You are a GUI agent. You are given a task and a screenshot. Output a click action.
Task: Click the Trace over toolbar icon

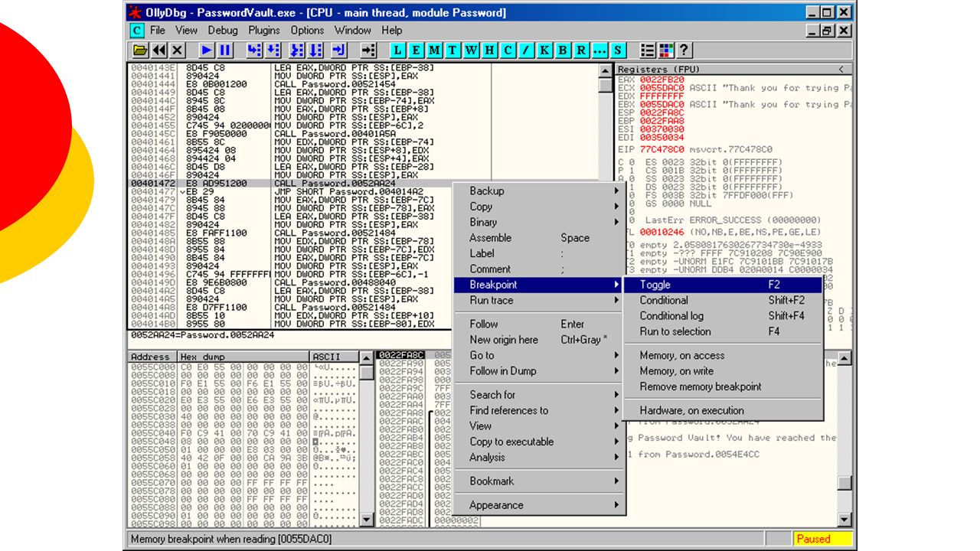coord(315,51)
